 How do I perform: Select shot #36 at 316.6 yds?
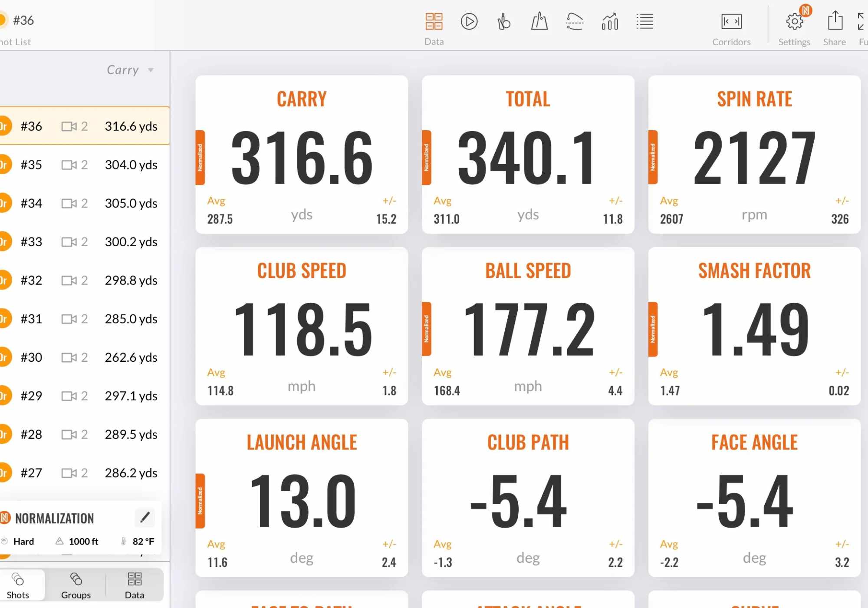tap(85, 126)
